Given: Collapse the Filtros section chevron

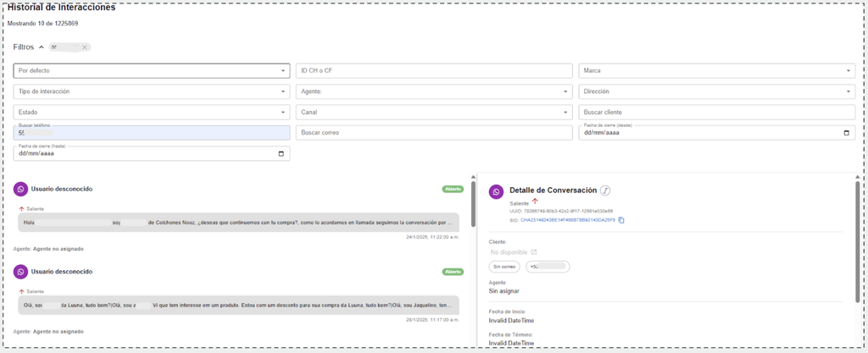Looking at the screenshot, I should (x=42, y=47).
